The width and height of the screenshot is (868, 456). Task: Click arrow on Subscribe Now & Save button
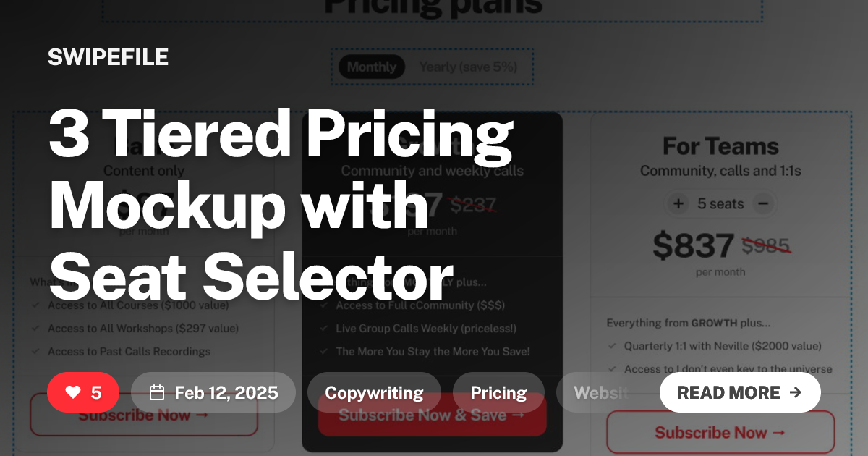518,415
